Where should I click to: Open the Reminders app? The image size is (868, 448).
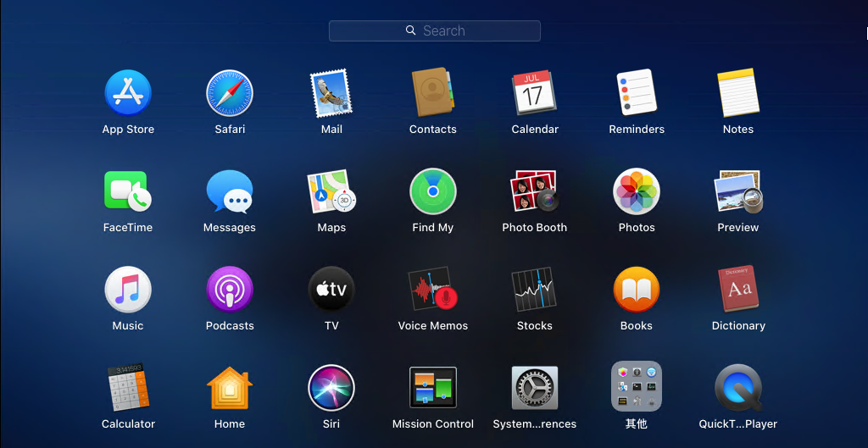[x=637, y=93]
